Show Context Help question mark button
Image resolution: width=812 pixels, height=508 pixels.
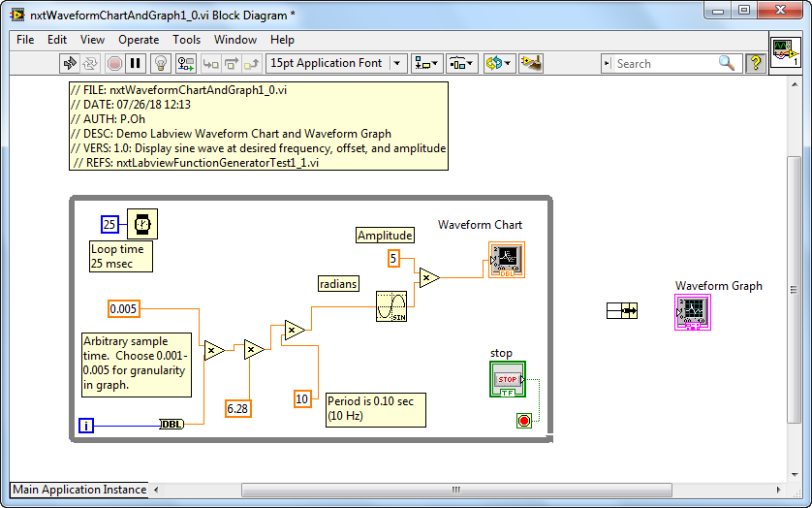[x=756, y=63]
